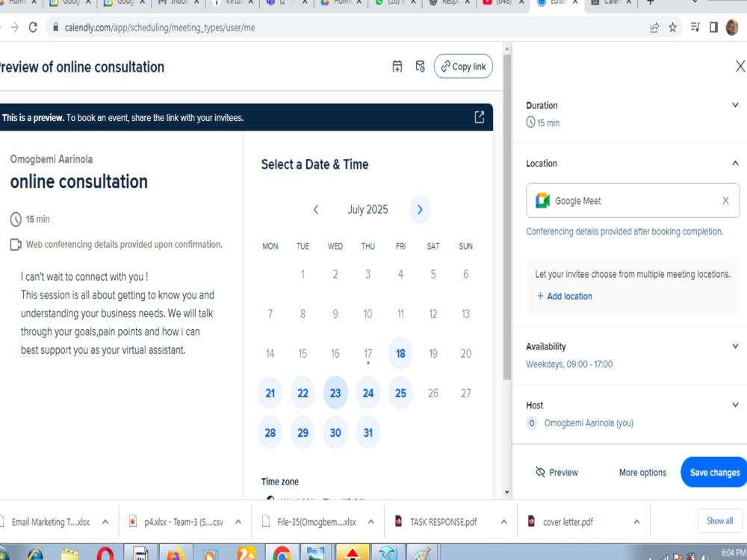Select July 25 on the calendar

point(400,393)
